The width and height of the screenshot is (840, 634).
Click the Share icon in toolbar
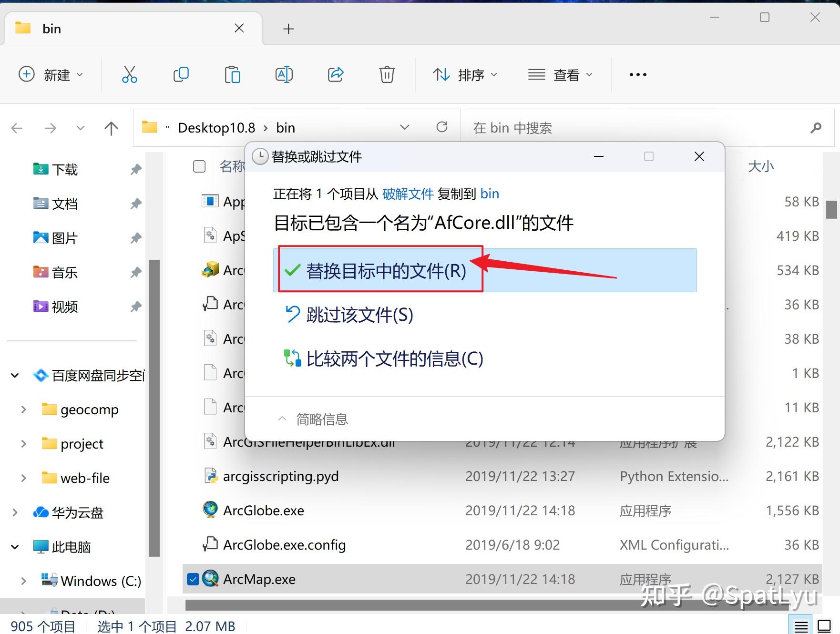pos(336,74)
